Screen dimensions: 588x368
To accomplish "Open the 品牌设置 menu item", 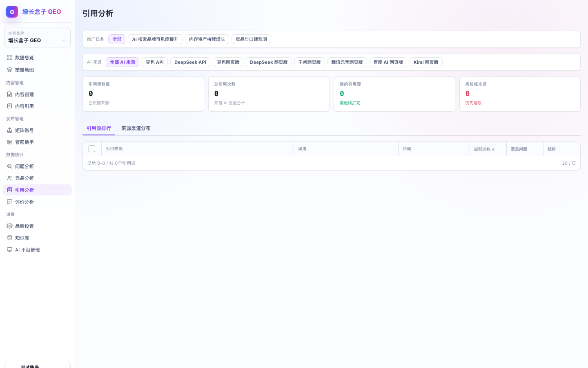I will pyautogui.click(x=37, y=226).
